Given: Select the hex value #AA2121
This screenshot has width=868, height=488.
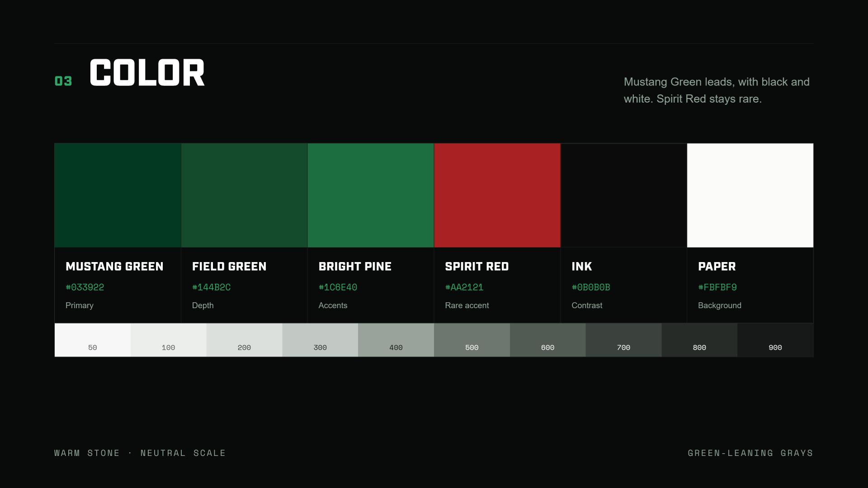Looking at the screenshot, I should 464,287.
